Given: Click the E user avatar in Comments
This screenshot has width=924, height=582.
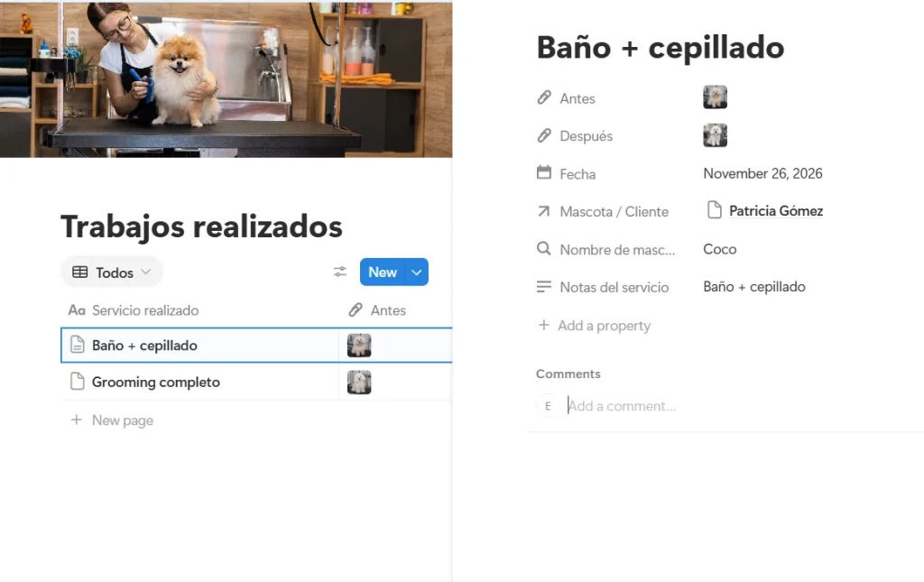Looking at the screenshot, I should tap(548, 406).
